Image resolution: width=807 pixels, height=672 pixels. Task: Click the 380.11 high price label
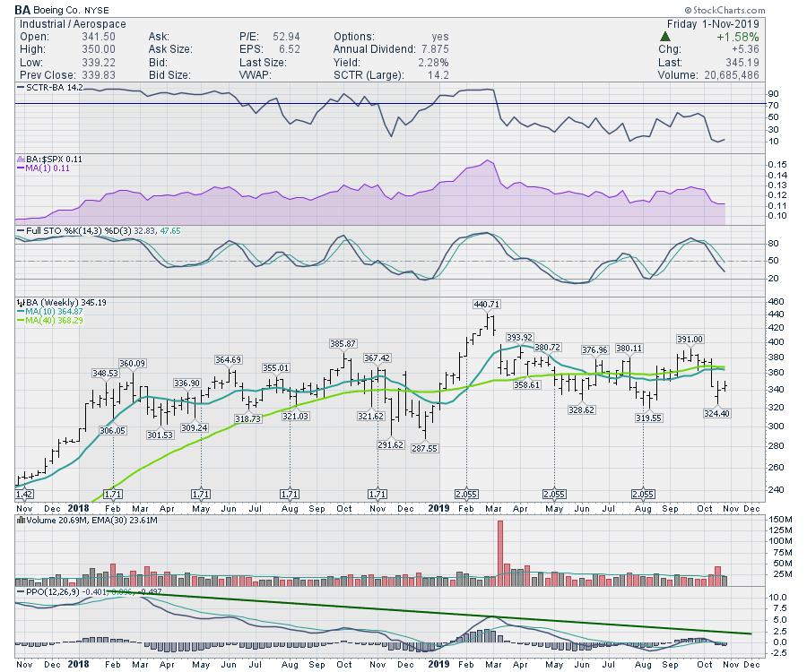pyautogui.click(x=629, y=348)
